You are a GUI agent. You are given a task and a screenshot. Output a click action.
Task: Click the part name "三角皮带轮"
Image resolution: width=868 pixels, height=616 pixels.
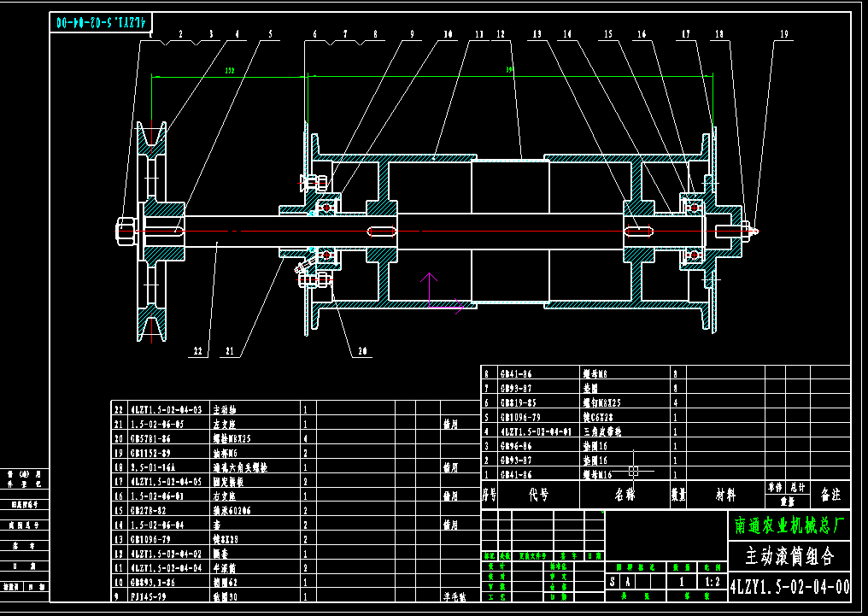click(602, 431)
